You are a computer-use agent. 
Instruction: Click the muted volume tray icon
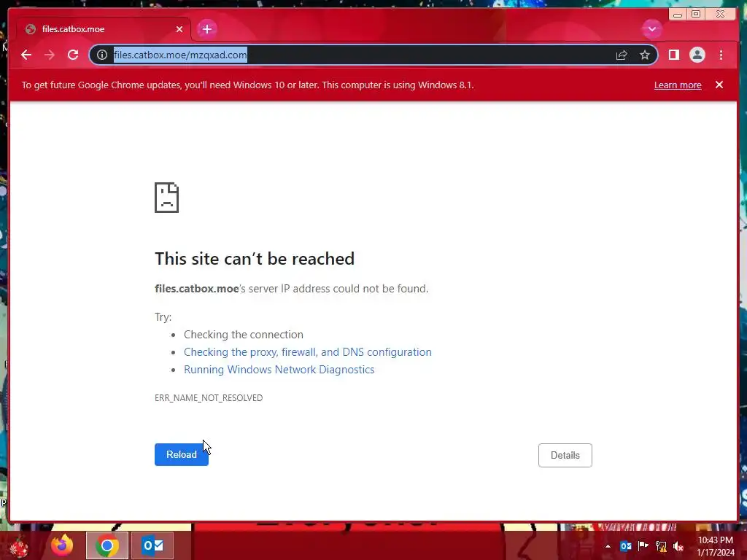point(678,546)
